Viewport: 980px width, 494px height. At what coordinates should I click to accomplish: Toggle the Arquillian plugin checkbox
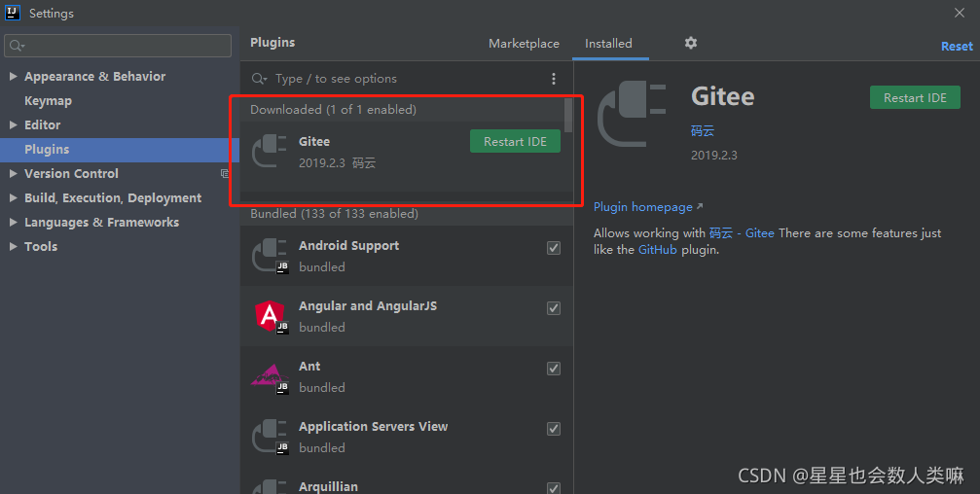coord(554,488)
